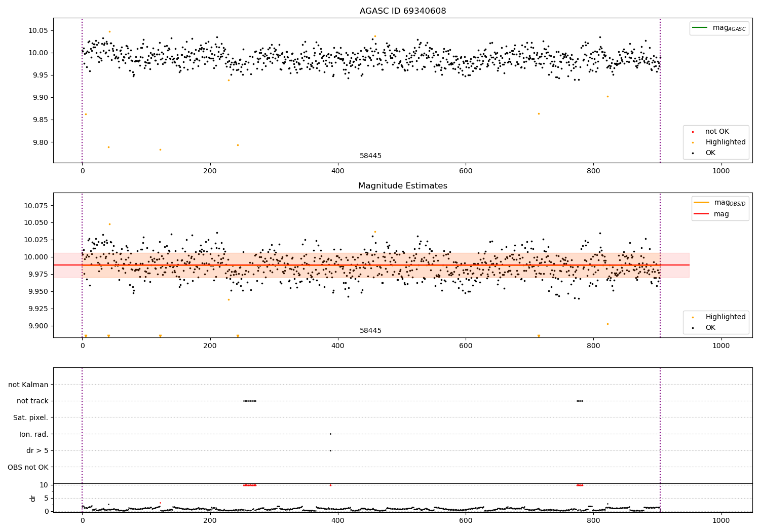Click the red horizontal mag line in middle plot
The height and width of the screenshot is (532, 760).
[x=371, y=265]
